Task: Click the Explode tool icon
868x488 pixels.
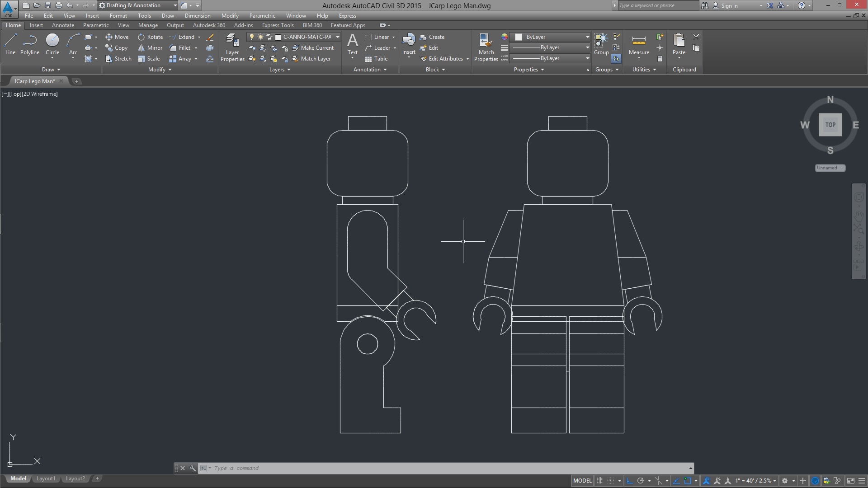Action: [210, 48]
